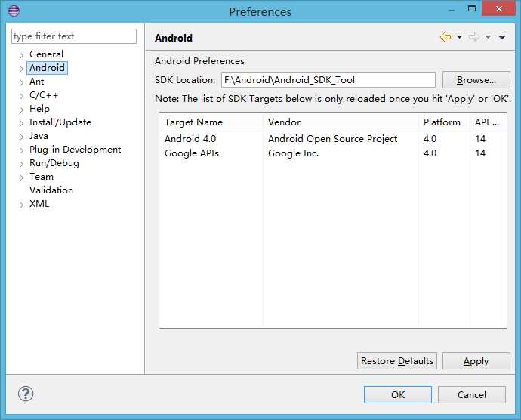This screenshot has height=420, width=521.
Task: Select the Android preferences category
Action: tap(47, 68)
